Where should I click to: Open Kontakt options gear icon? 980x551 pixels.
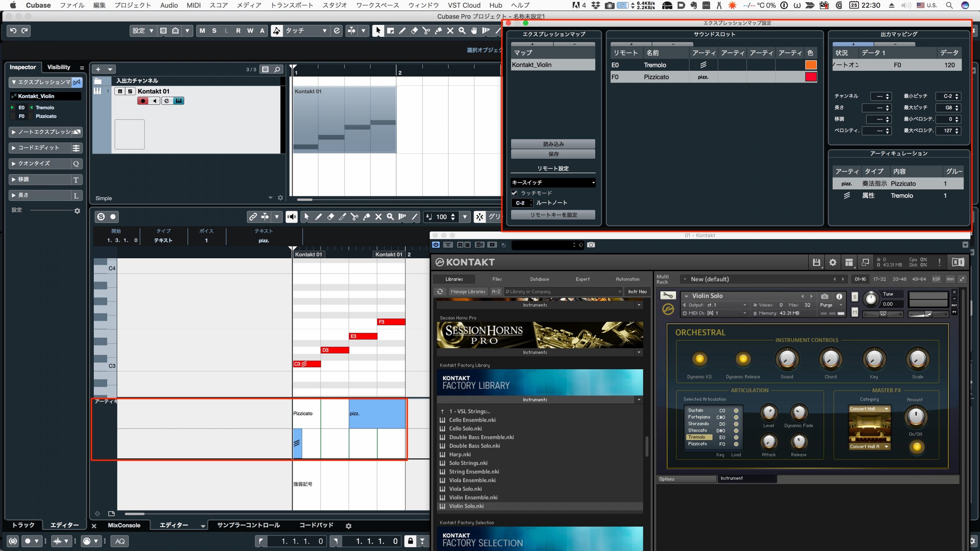[x=833, y=262]
